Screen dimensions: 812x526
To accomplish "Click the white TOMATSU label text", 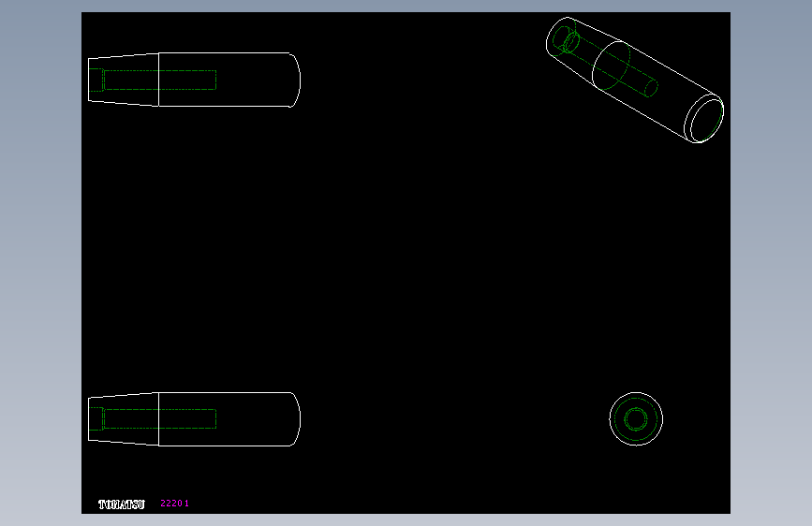I will pyautogui.click(x=122, y=504).
